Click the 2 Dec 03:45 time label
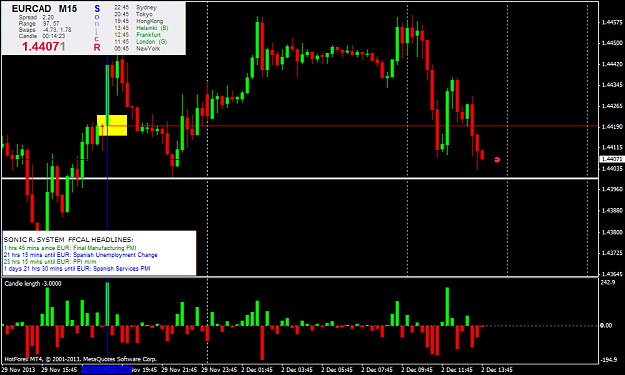Viewport: 625px width, 375px height. (297, 370)
